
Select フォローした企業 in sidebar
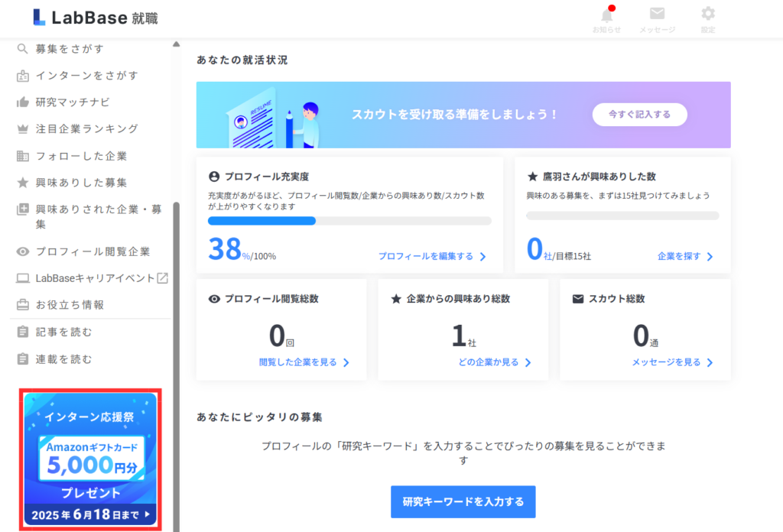click(x=81, y=156)
